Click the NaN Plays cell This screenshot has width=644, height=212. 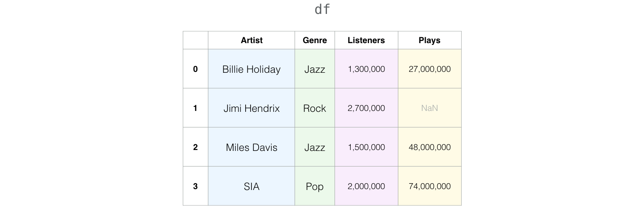[x=430, y=108]
